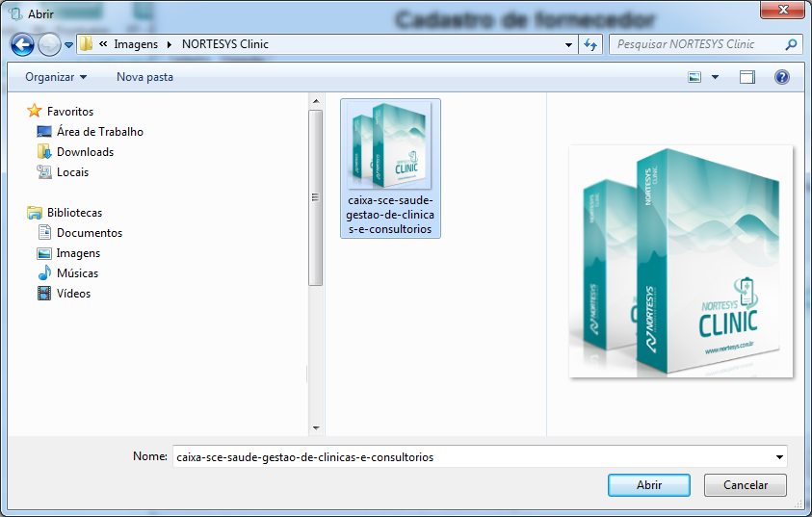This screenshot has width=812, height=517.
Task: Click navigation pane scrollbar up arrow
Action: tap(316, 101)
